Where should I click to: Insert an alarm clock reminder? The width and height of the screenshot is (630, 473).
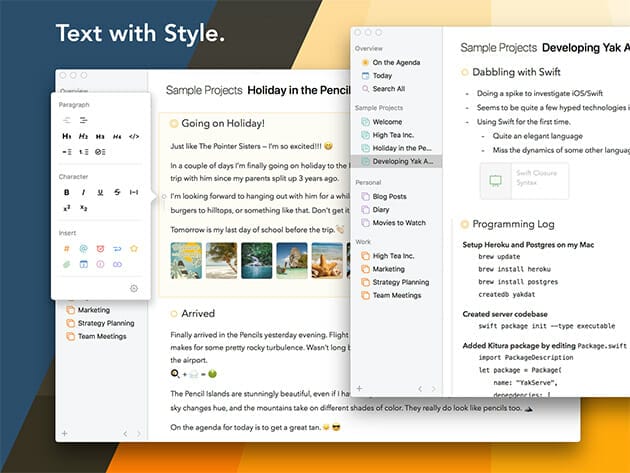pos(100,248)
